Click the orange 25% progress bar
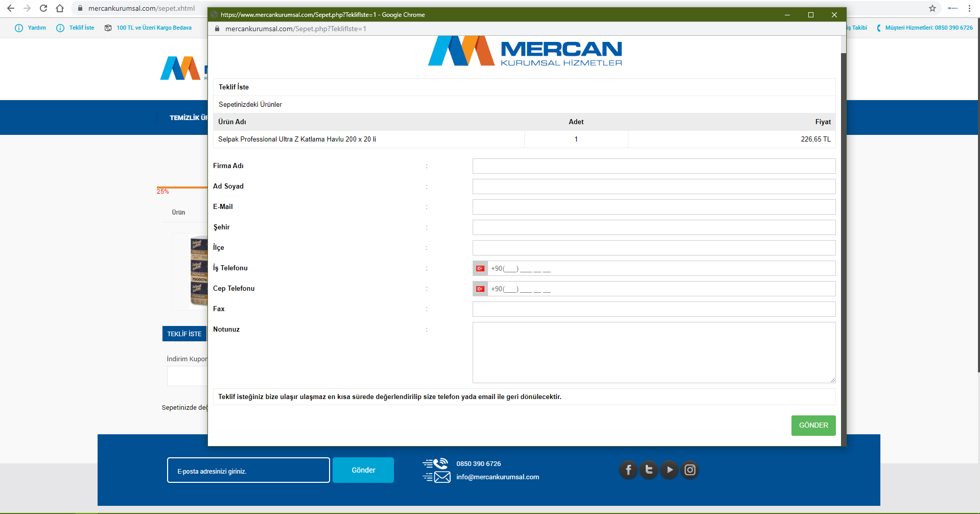The height and width of the screenshot is (514, 980). click(x=182, y=188)
